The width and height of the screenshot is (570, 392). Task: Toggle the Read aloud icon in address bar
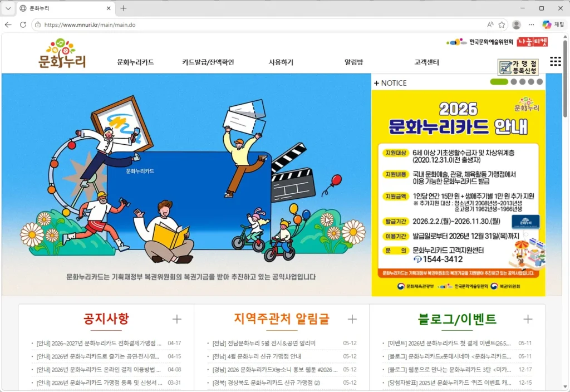click(490, 24)
